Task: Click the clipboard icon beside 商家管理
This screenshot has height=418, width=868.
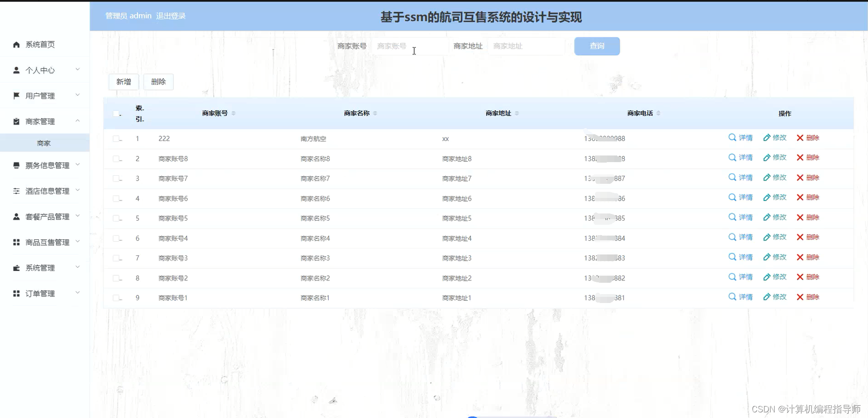Action: (x=16, y=122)
